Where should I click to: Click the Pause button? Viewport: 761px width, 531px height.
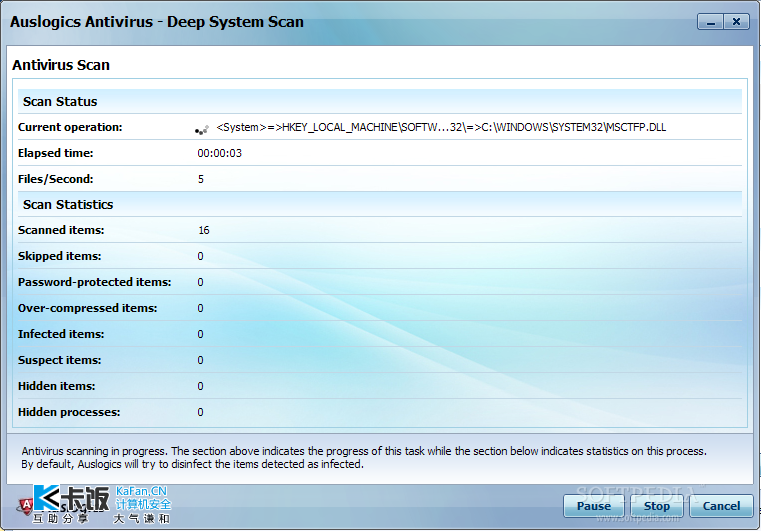[594, 506]
